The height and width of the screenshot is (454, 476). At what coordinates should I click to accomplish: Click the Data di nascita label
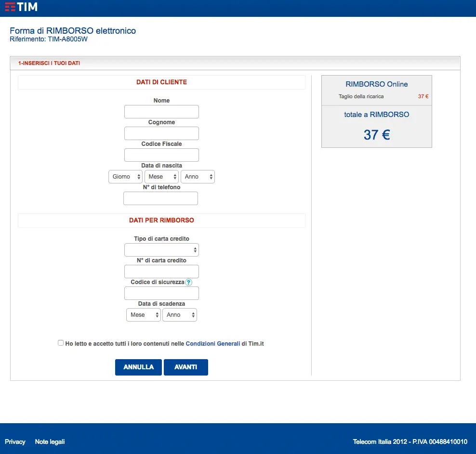(161, 166)
